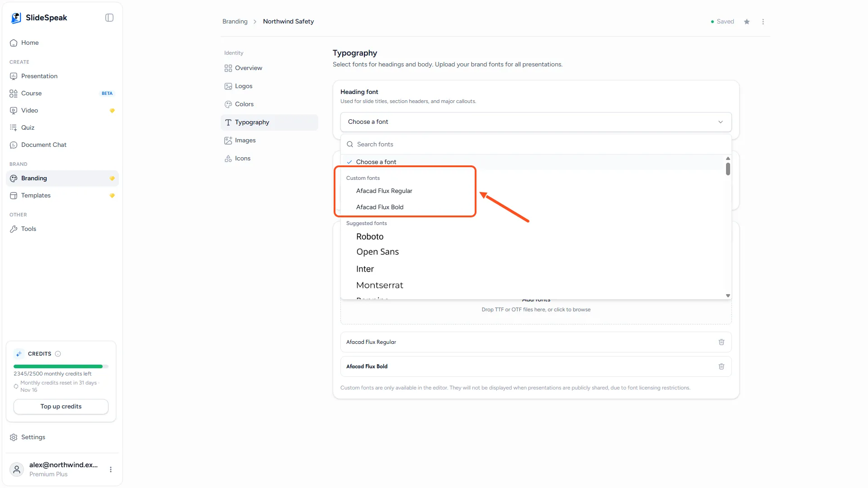868x488 pixels.
Task: Open the Course section
Action: (x=62, y=93)
